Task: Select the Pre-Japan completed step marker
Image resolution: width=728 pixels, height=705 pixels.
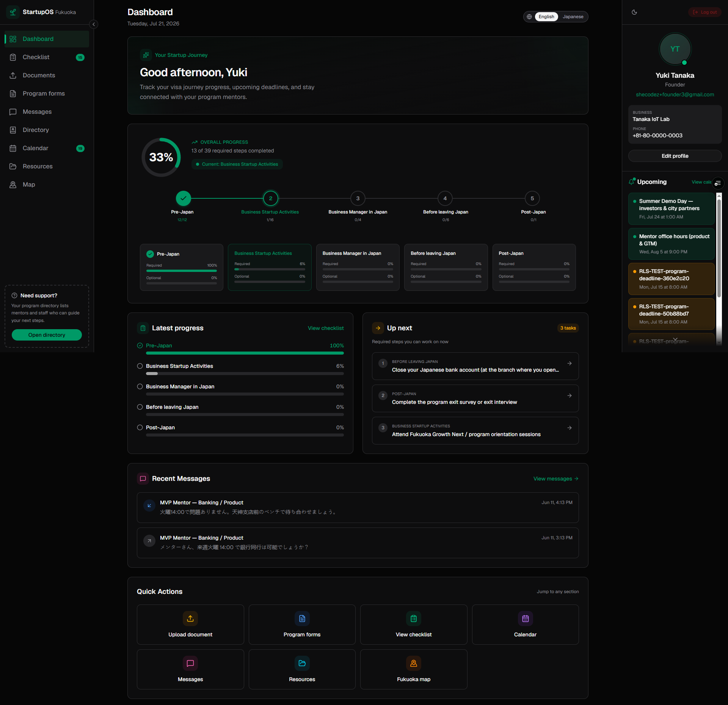Action: pos(184,198)
